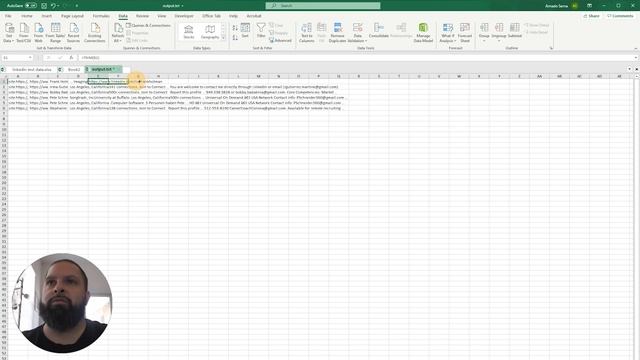The width and height of the screenshot is (640, 360).
Task: Launch Text to Columns wizard
Action: coord(307,33)
